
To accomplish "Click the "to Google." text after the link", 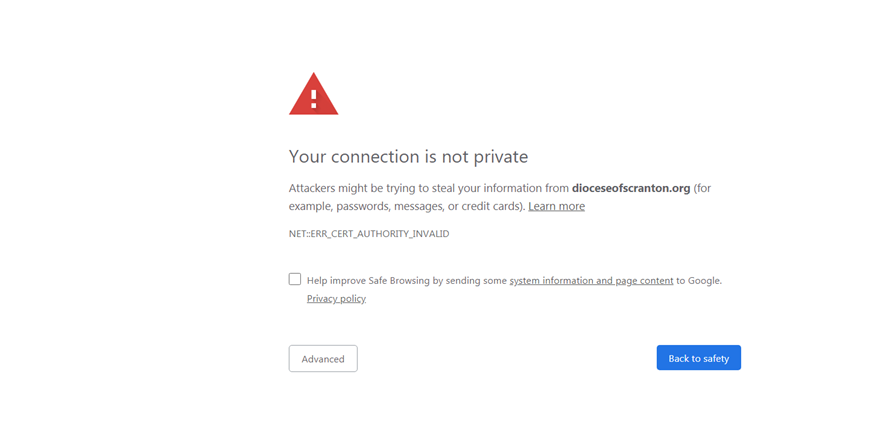I will point(699,281).
